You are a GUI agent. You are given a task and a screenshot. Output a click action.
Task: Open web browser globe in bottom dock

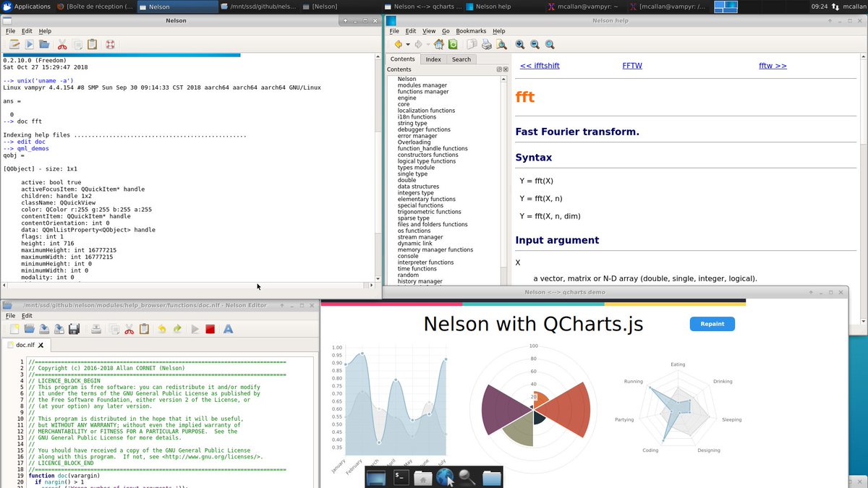pyautogui.click(x=445, y=477)
